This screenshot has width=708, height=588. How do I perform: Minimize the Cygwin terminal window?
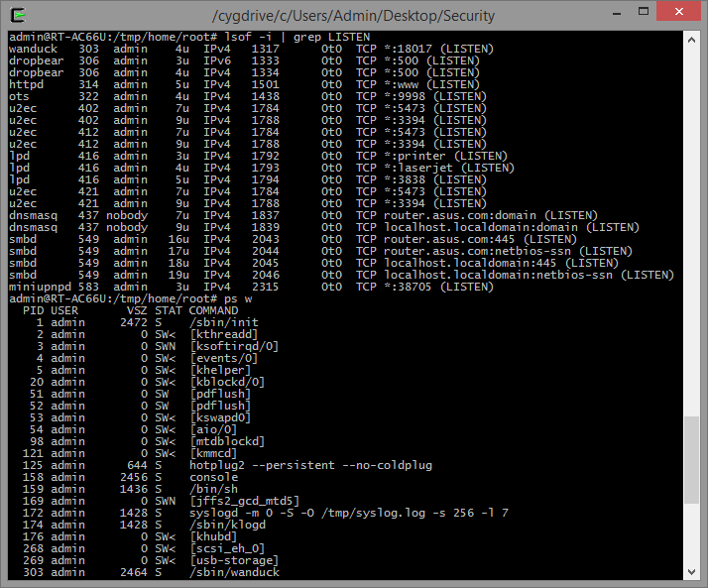point(617,12)
